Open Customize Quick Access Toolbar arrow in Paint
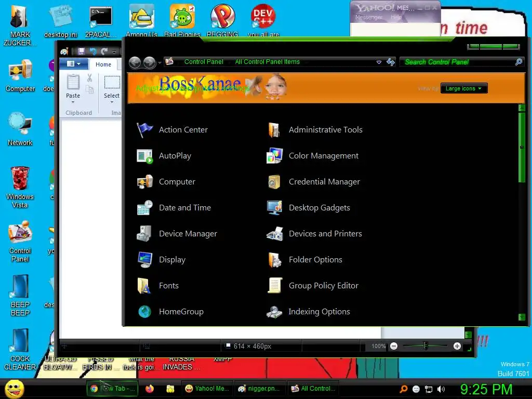This screenshot has height=399, width=532. pos(114,51)
